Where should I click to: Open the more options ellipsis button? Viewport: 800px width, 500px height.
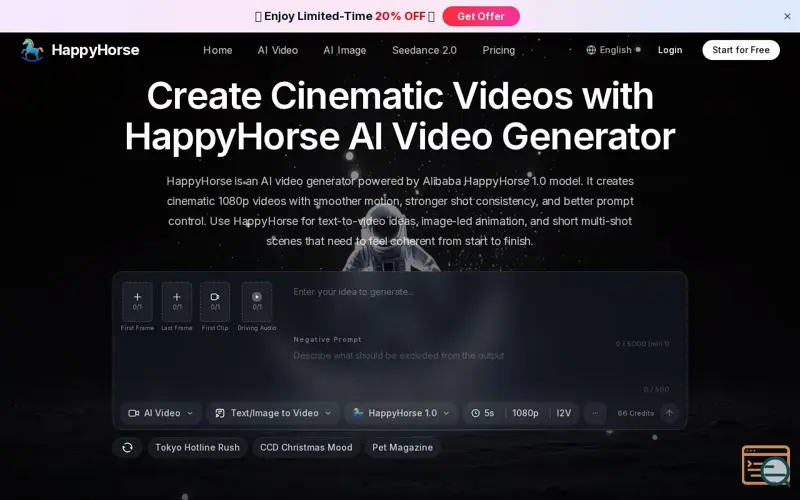[x=595, y=413]
